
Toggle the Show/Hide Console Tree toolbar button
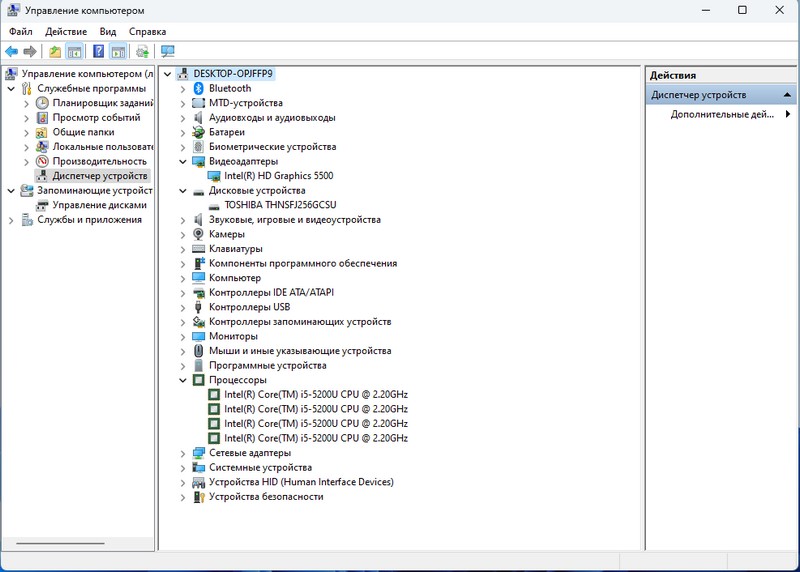[x=74, y=52]
